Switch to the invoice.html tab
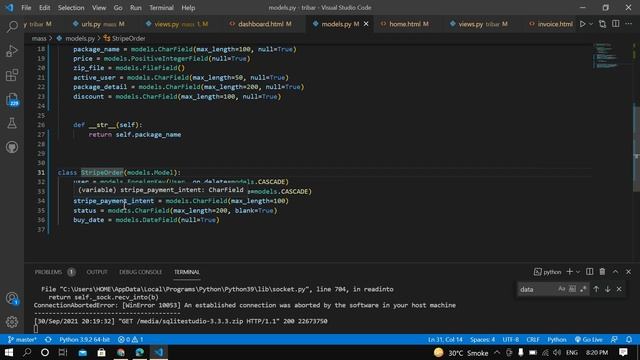The image size is (640, 360). (551, 24)
